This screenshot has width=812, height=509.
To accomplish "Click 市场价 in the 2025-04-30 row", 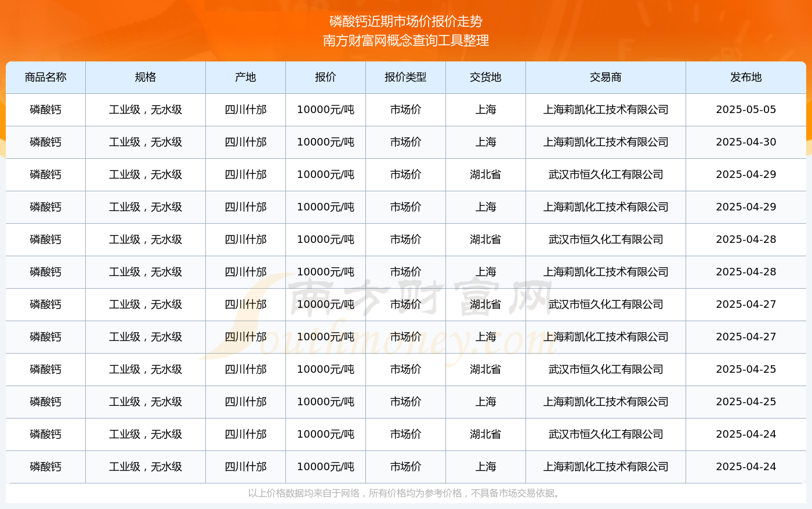I will 405,142.
